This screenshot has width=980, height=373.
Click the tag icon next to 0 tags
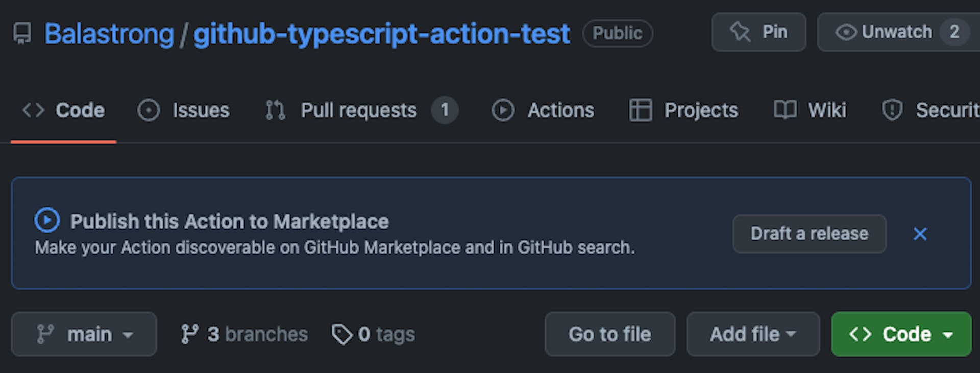(x=342, y=335)
